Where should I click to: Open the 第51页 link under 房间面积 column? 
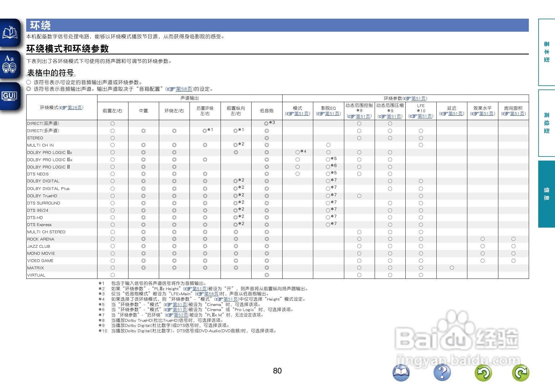517,114
